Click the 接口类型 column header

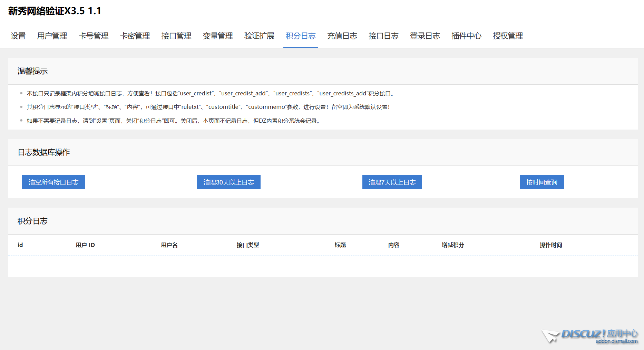click(248, 245)
